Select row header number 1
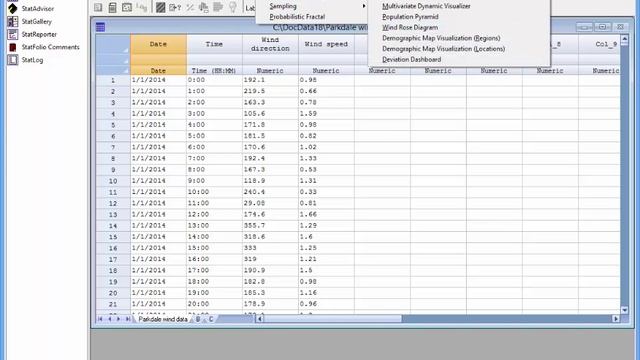640x360 pixels. (113, 80)
